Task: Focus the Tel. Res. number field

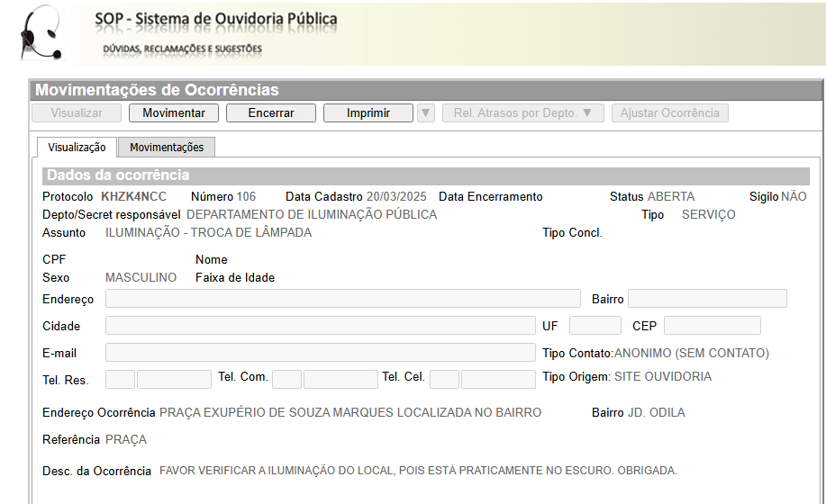Action: pos(174,379)
